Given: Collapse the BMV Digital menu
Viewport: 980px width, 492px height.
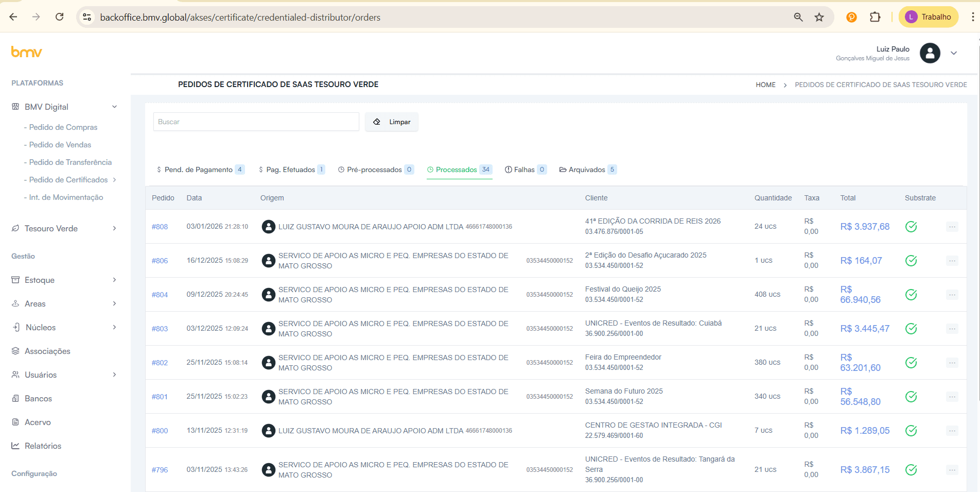Looking at the screenshot, I should tap(65, 107).
